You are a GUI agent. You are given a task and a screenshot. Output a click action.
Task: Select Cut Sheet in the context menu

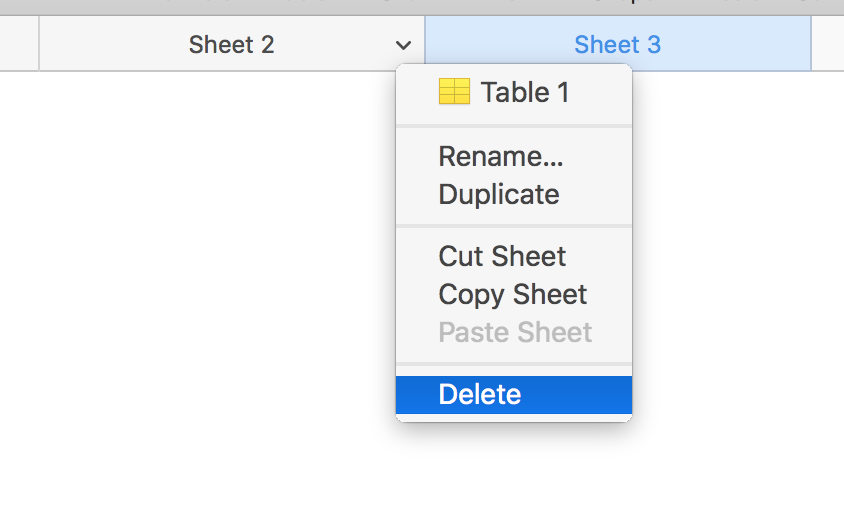click(x=502, y=257)
